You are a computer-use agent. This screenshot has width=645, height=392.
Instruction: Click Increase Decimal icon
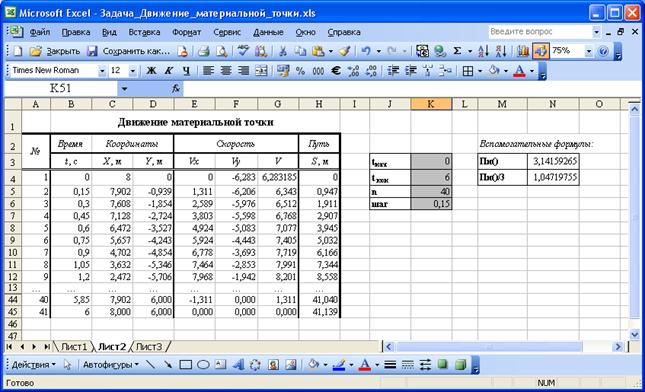tap(353, 71)
